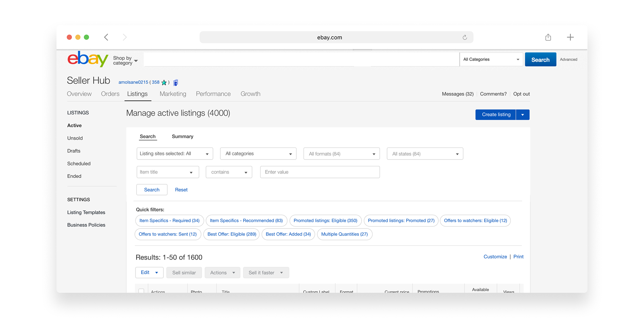The image size is (644, 318).
Task: Open Messages (32)
Action: pos(458,94)
